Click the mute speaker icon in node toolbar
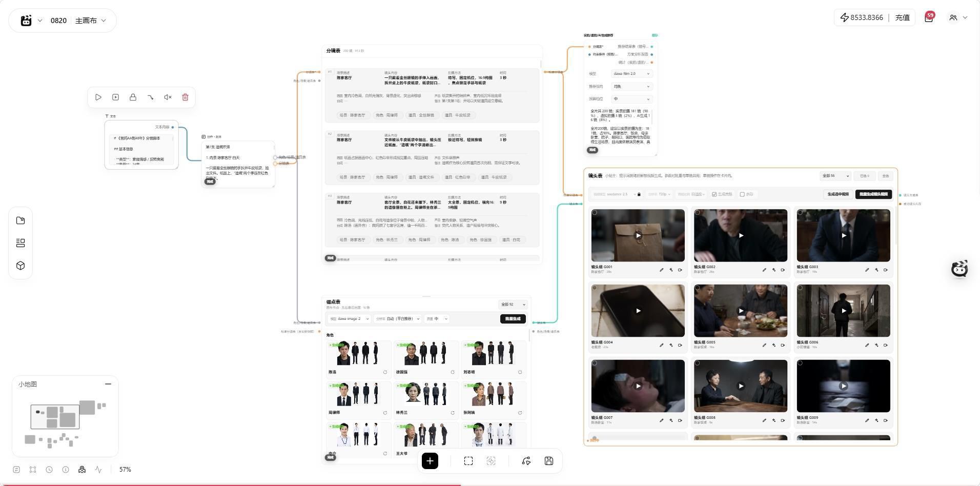Screen dimensions: 980x486 click(168, 97)
